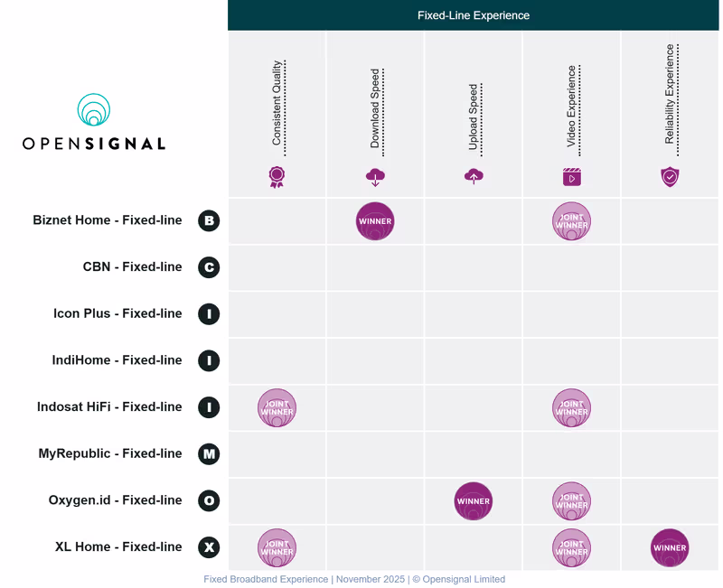Click the MyRepublic 'M' circle badge

click(x=209, y=453)
